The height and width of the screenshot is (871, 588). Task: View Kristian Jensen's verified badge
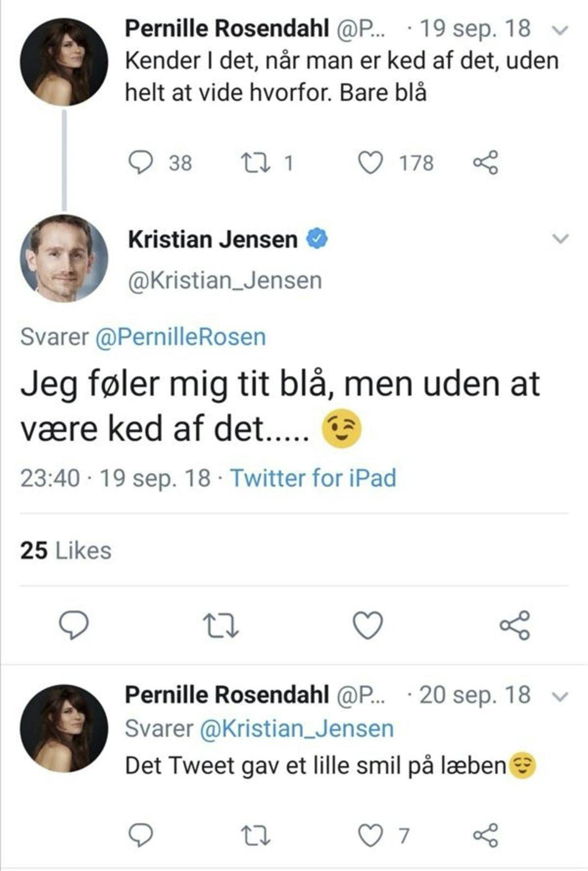pos(316,238)
